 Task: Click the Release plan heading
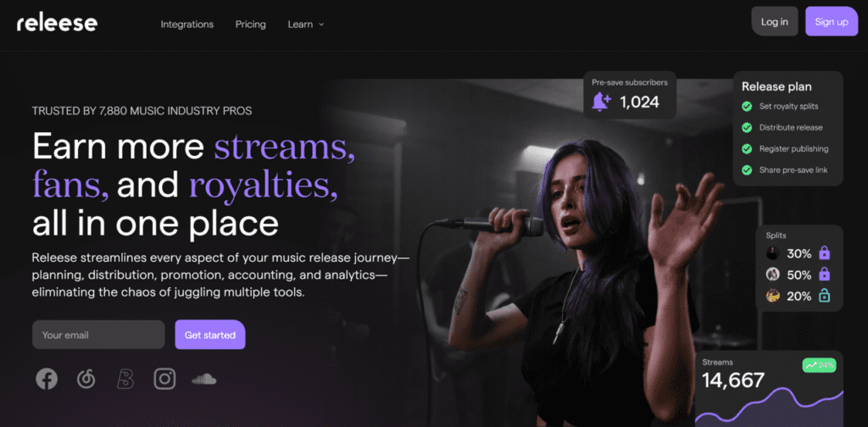[776, 86]
